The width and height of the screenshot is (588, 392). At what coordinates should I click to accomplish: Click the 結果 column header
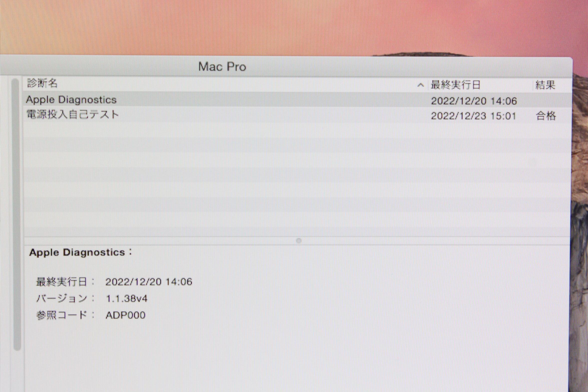[545, 85]
